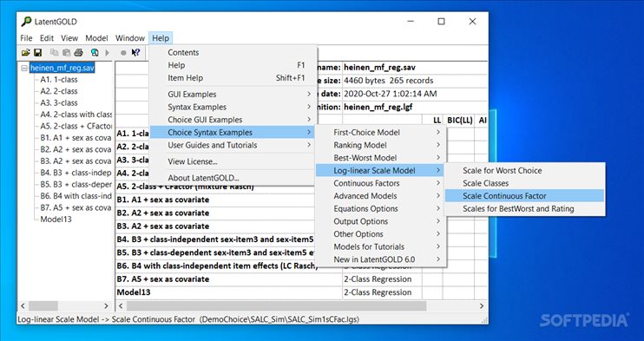
Task: Select tree item A3. 3-class
Action: tap(59, 102)
